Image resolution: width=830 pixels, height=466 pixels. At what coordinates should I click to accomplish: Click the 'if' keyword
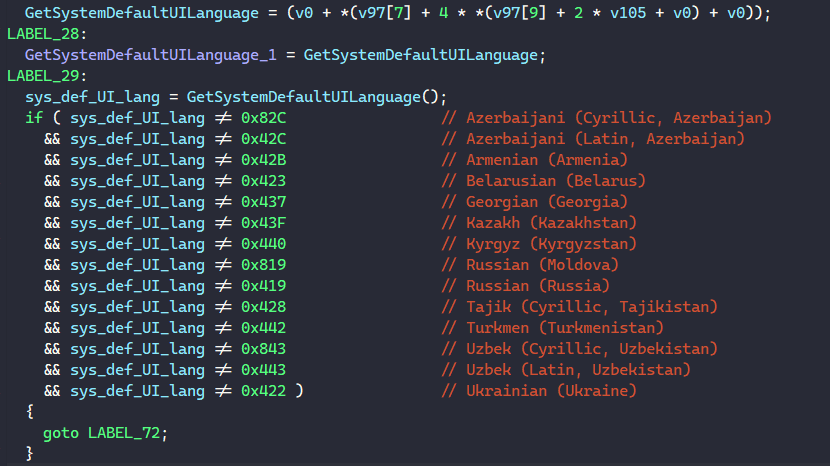coord(33,118)
